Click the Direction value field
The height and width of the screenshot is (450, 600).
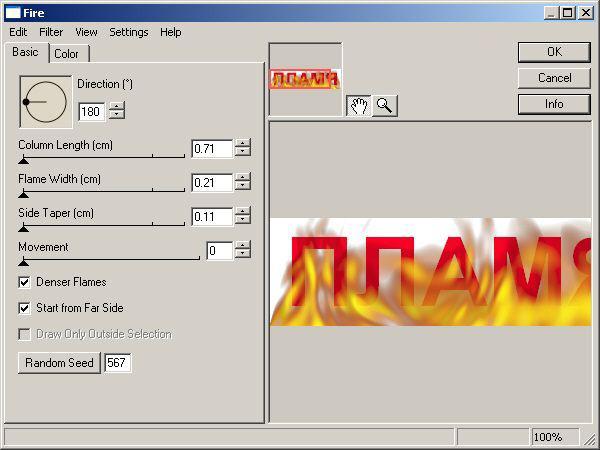pos(92,112)
